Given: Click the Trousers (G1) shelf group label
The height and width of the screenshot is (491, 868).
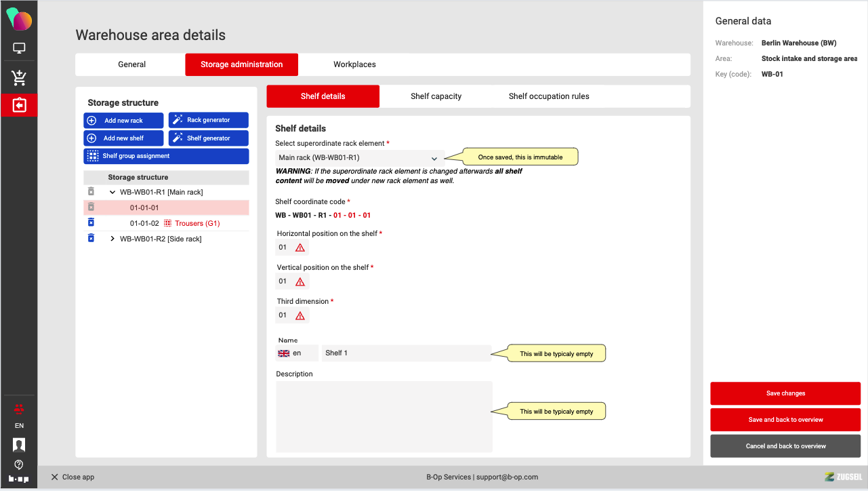Looking at the screenshot, I should pyautogui.click(x=197, y=223).
